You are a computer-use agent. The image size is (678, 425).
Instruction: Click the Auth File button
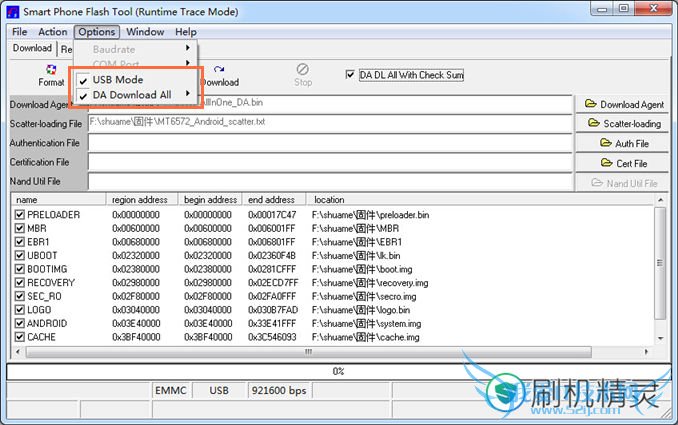point(622,143)
